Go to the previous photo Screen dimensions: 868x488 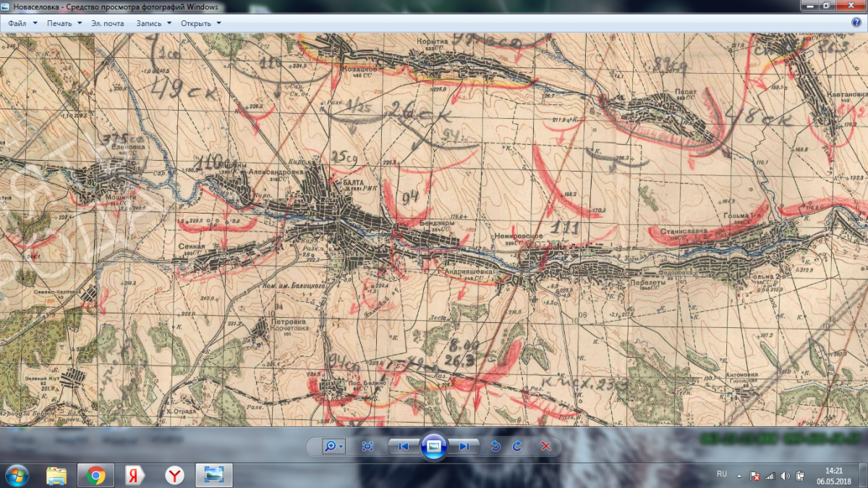click(x=404, y=447)
